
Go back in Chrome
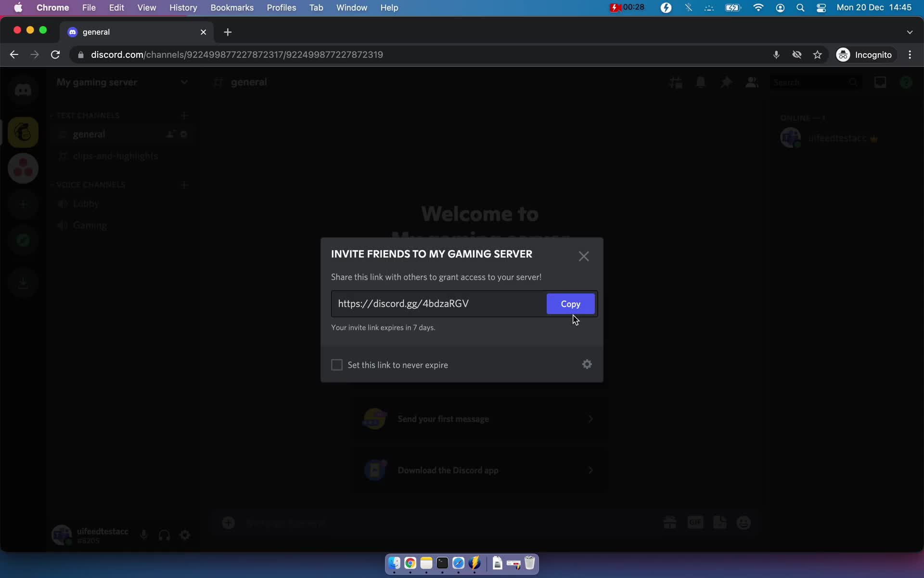pos(14,55)
